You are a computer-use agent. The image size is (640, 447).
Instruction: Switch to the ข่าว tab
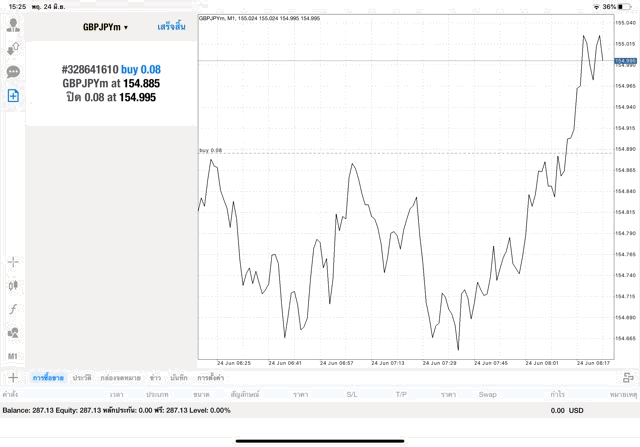click(156, 378)
